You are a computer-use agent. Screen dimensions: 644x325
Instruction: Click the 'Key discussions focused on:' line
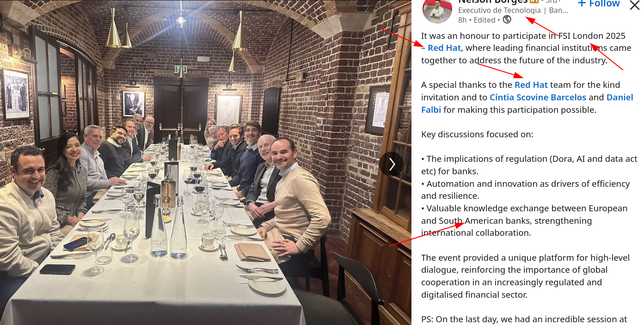coord(477,135)
